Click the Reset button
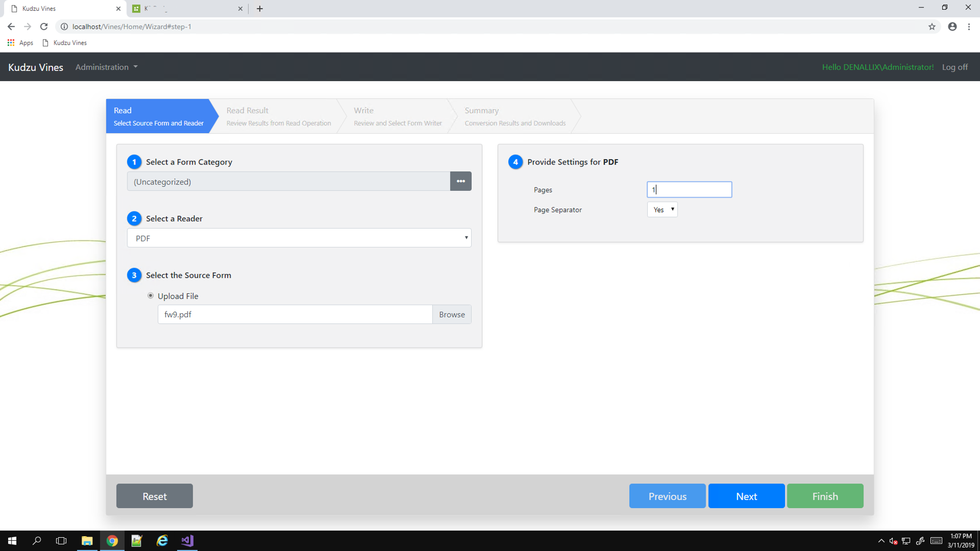Screen dimensions: 980x551 [154, 496]
